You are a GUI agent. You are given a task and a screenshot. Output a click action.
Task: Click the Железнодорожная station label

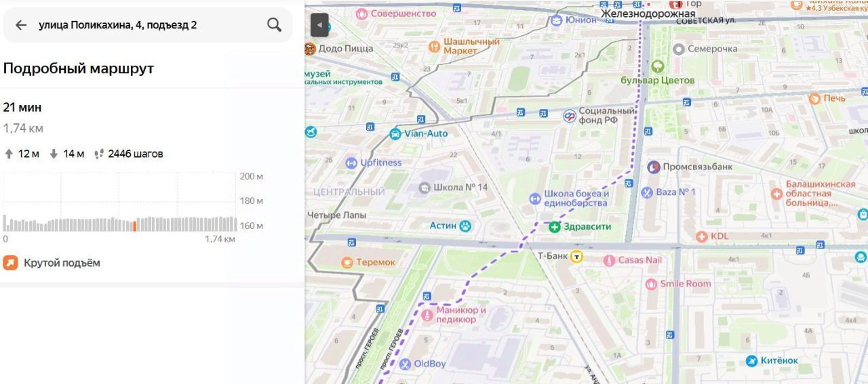(648, 14)
